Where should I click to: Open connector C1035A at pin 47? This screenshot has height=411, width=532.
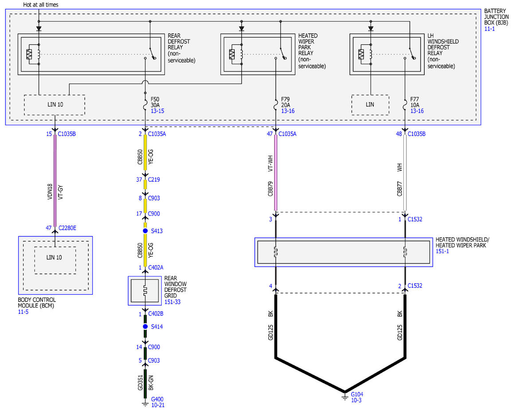pos(287,133)
